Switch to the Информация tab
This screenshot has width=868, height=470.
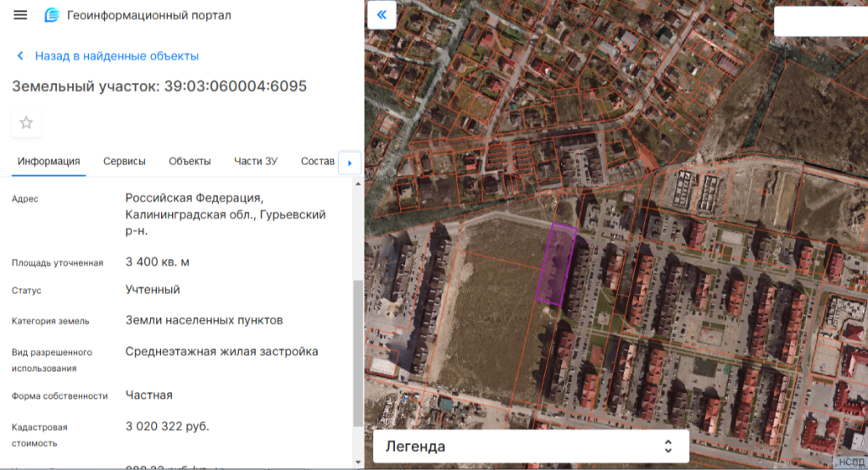(x=49, y=161)
